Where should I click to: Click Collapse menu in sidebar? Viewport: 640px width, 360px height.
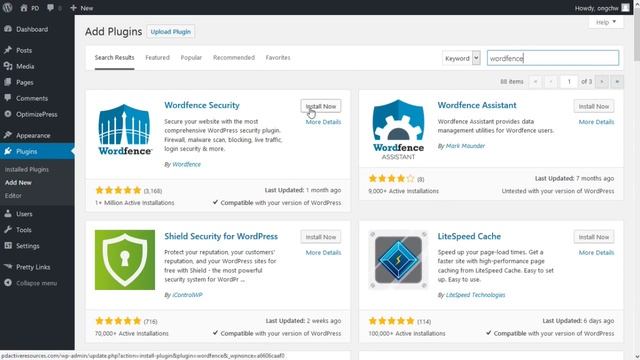pyautogui.click(x=37, y=283)
